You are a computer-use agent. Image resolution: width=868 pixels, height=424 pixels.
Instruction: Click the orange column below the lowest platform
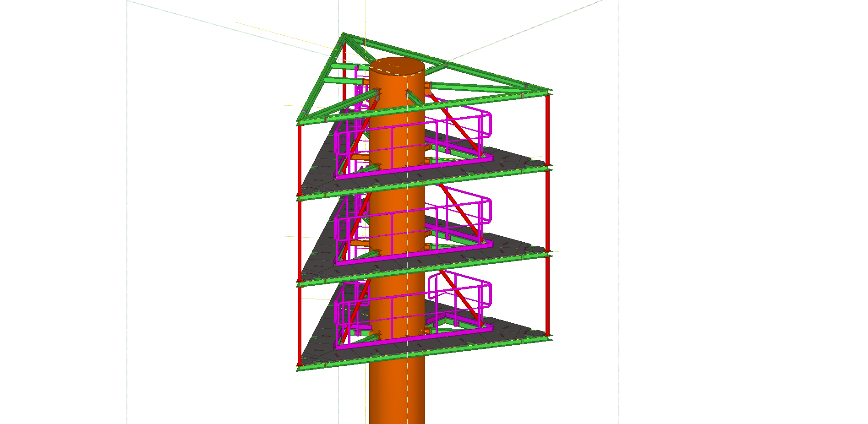(389, 394)
